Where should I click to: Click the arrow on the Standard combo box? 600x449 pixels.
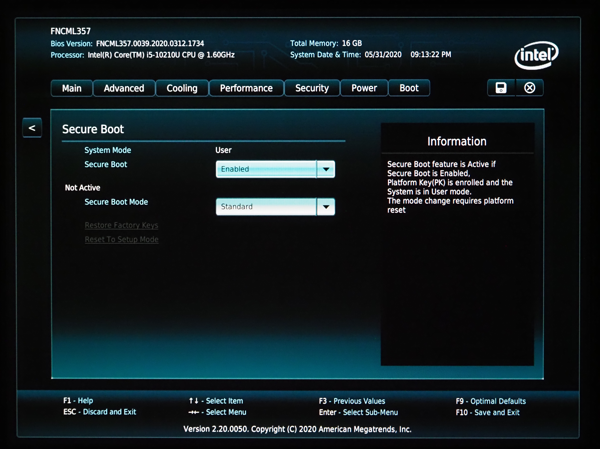click(x=326, y=206)
